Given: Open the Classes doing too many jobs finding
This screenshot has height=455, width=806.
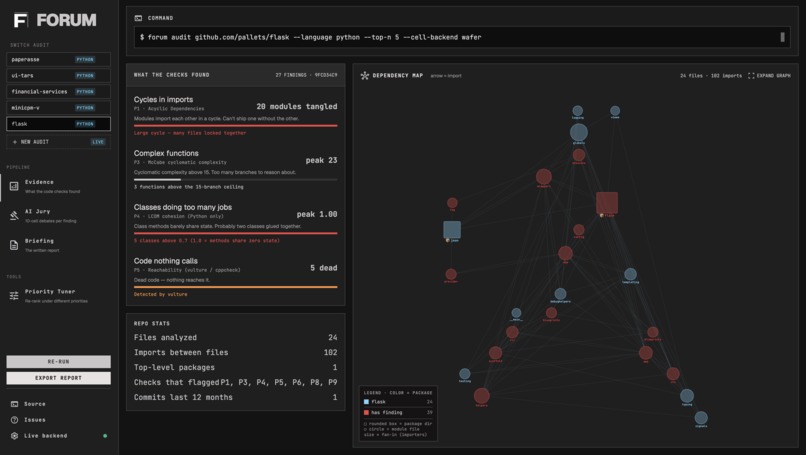Looking at the screenshot, I should 235,224.
